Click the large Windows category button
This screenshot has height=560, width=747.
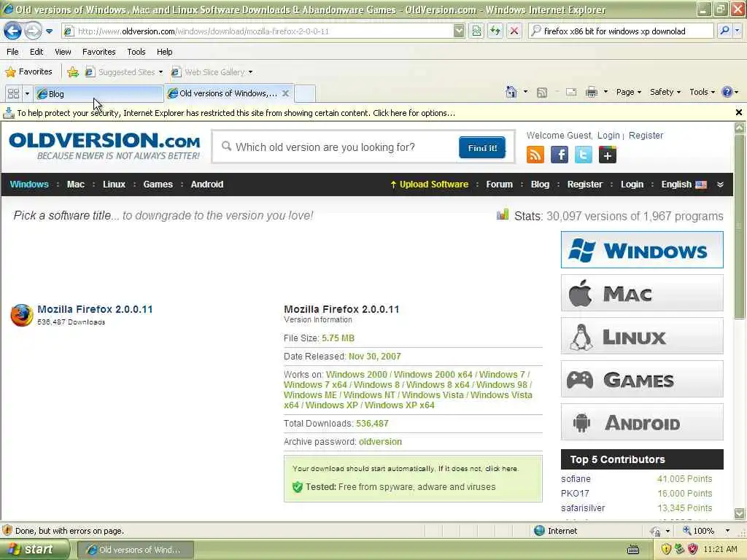tap(642, 250)
